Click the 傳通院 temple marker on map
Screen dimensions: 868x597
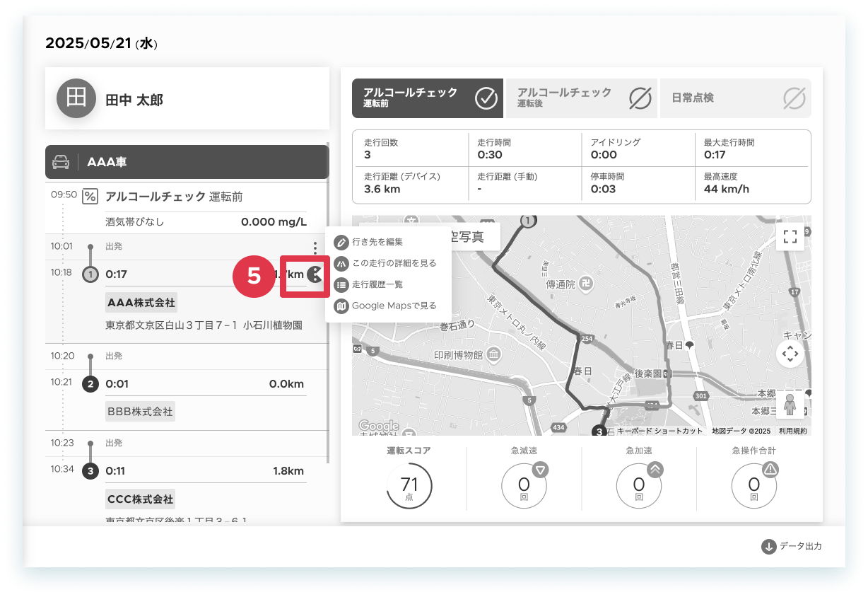[x=586, y=284]
